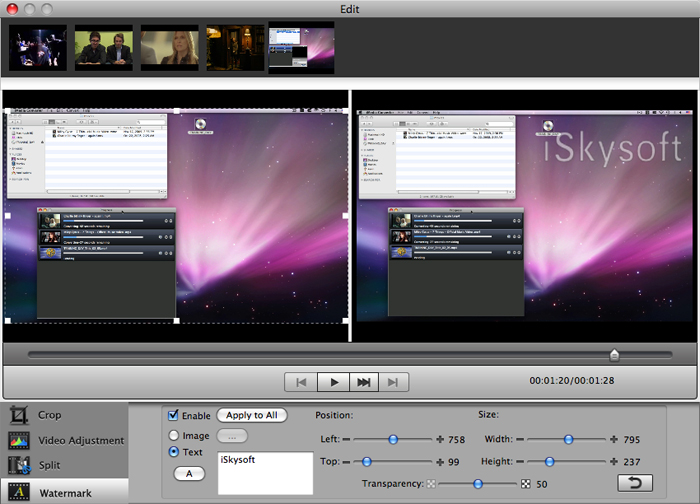700x504 pixels.
Task: Open font settings with the A button
Action: pyautogui.click(x=188, y=473)
